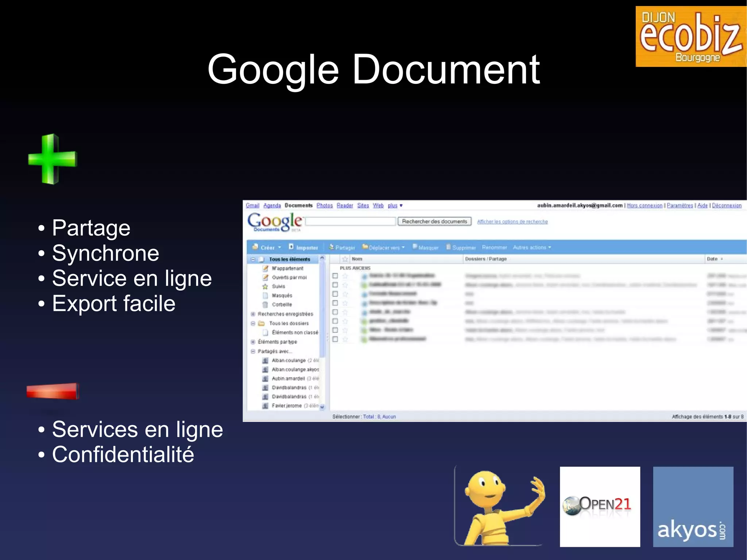Check the first document's checkbox
The width and height of the screenshot is (747, 560).
click(335, 276)
